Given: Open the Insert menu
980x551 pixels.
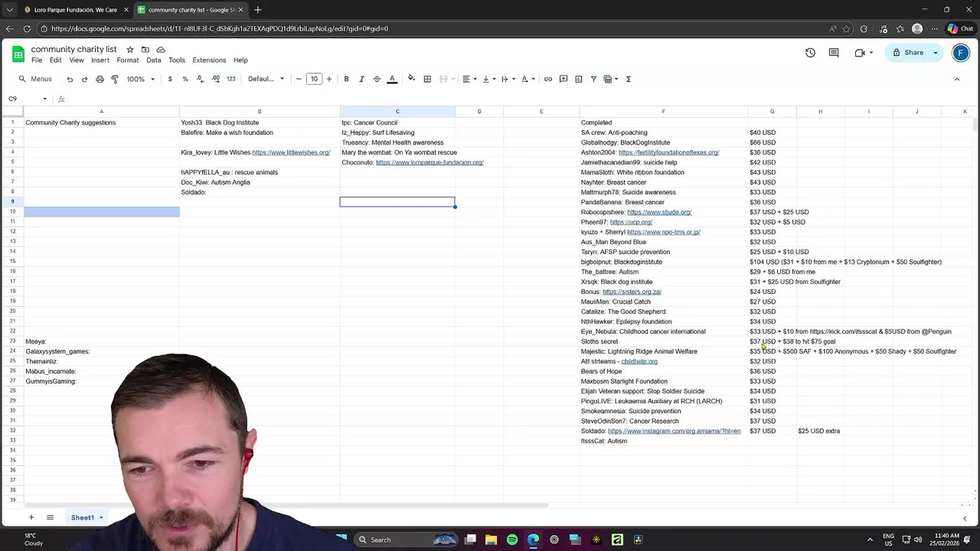Looking at the screenshot, I should click(x=100, y=60).
